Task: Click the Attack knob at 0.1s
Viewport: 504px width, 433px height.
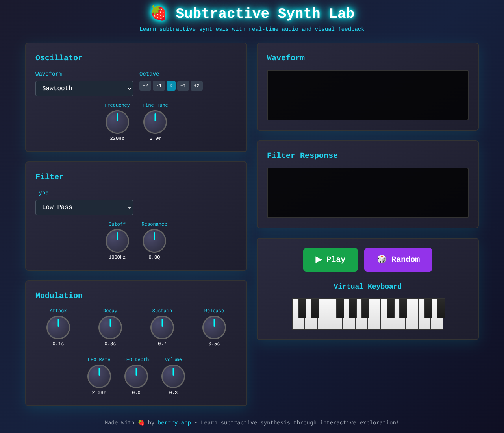Action: (x=58, y=328)
